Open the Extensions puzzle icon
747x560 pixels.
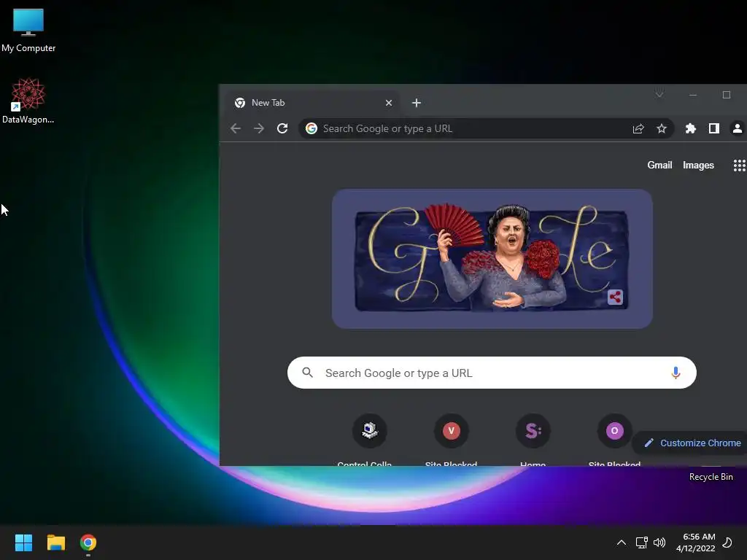(x=690, y=128)
